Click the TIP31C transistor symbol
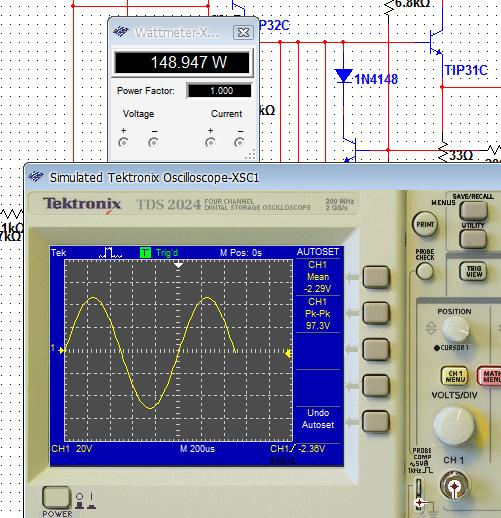The width and height of the screenshot is (501, 518). [436, 42]
